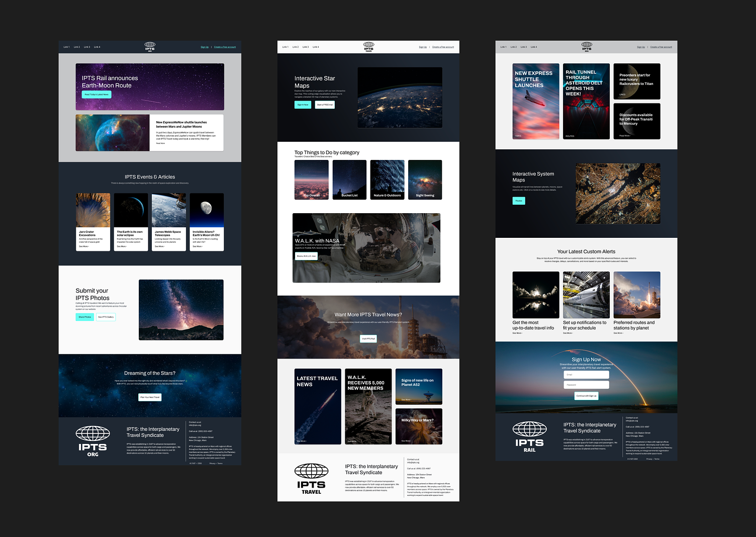Click the Routes button under Interactive System Maps

pyautogui.click(x=519, y=201)
